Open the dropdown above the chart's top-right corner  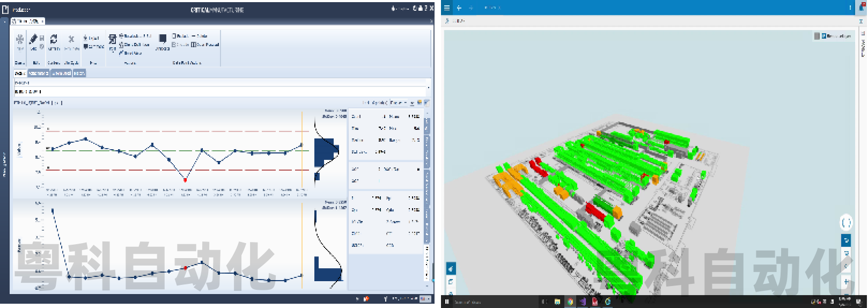tap(400, 102)
